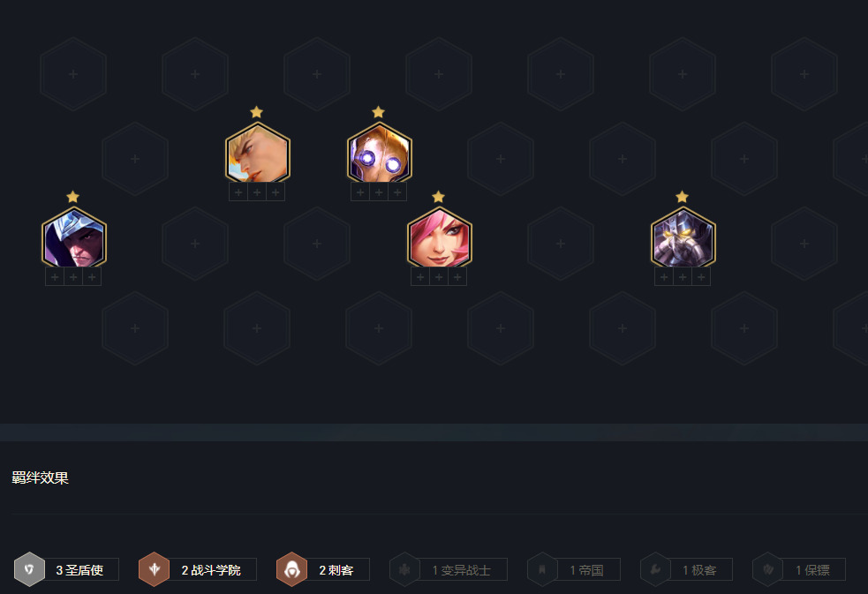This screenshot has height=594, width=868.
Task: Click the inactive 变异战士 trait icon
Action: click(x=404, y=569)
